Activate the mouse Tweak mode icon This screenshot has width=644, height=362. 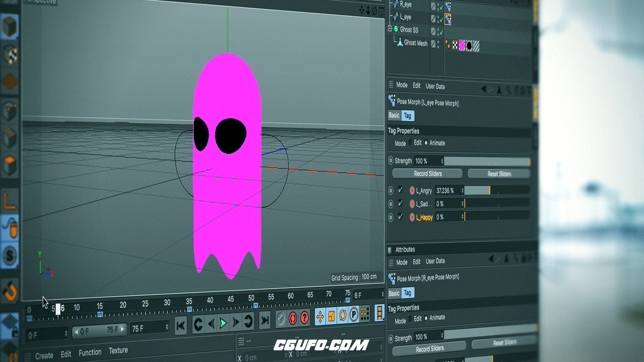coord(10,229)
